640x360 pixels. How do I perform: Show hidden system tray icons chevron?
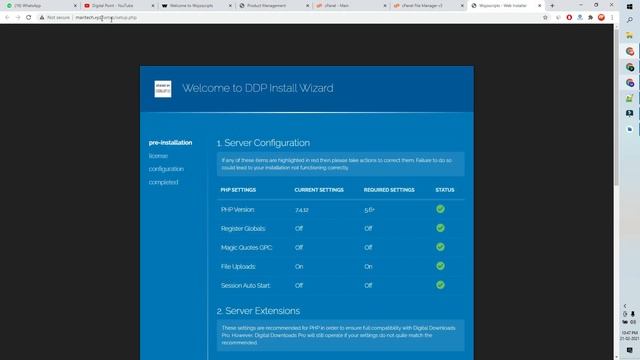tap(625, 306)
